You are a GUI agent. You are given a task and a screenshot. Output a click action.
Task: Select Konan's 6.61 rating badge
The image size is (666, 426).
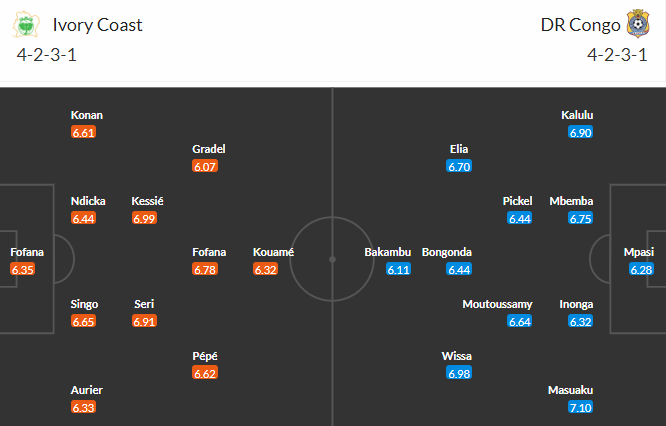pos(85,132)
